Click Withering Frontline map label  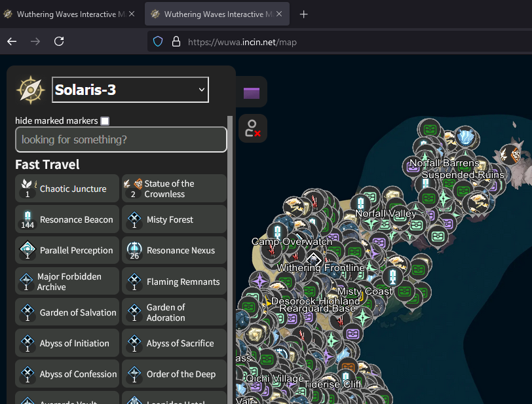(320, 268)
